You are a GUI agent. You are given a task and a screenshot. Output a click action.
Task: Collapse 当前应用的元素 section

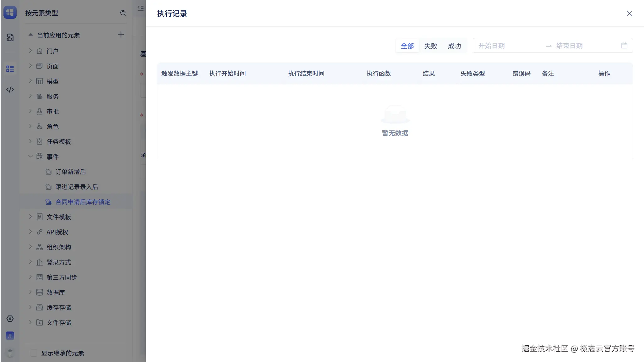click(31, 35)
